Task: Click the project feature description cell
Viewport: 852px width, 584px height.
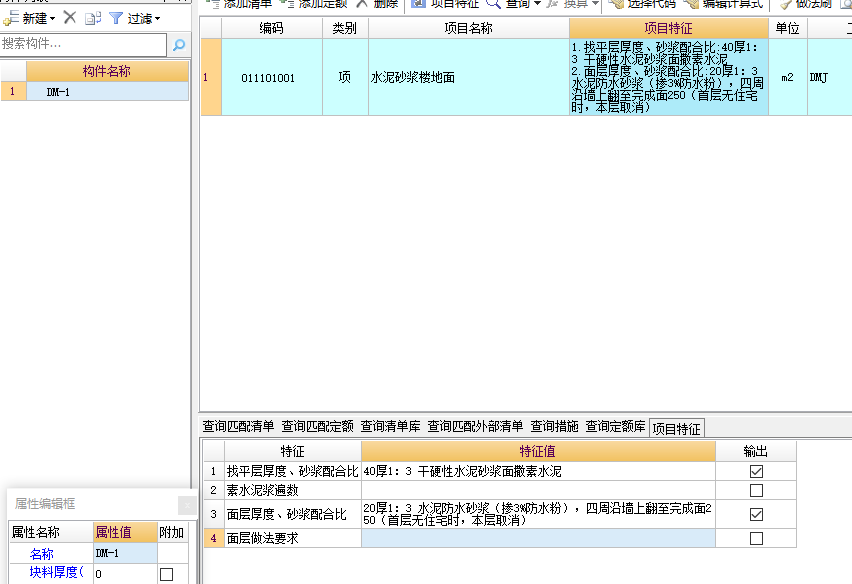Action: click(668, 77)
